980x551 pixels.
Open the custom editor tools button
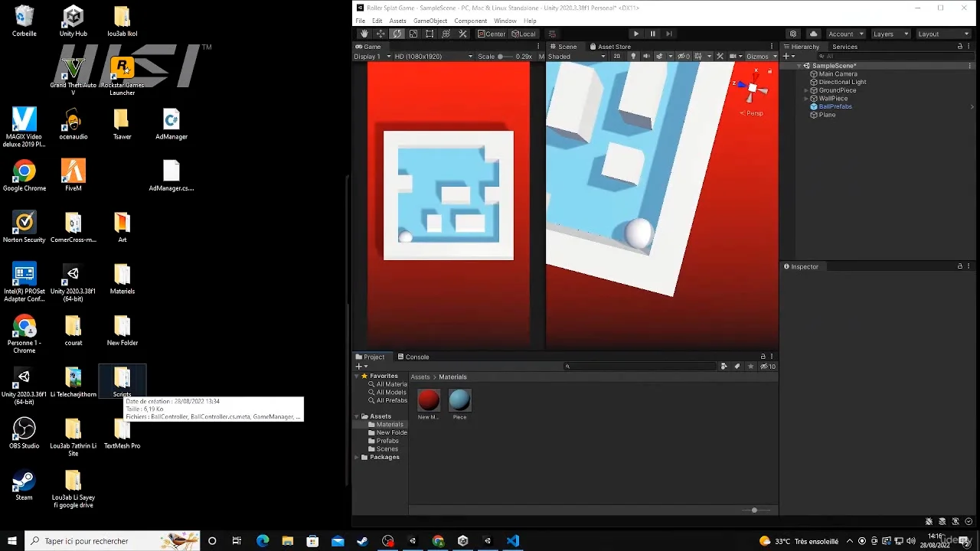coord(462,34)
